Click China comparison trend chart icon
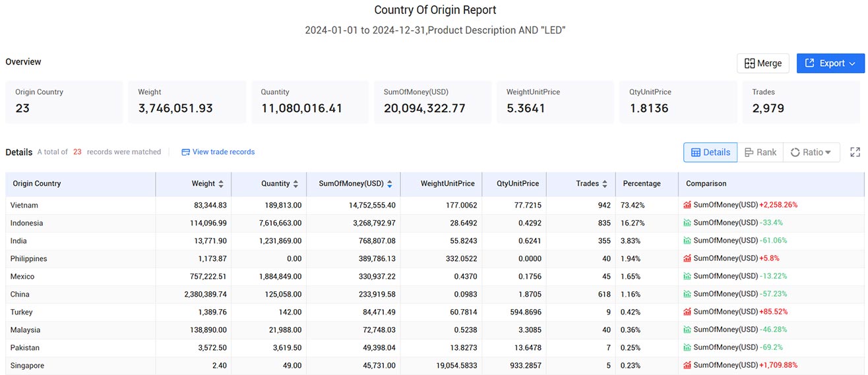 pos(688,294)
